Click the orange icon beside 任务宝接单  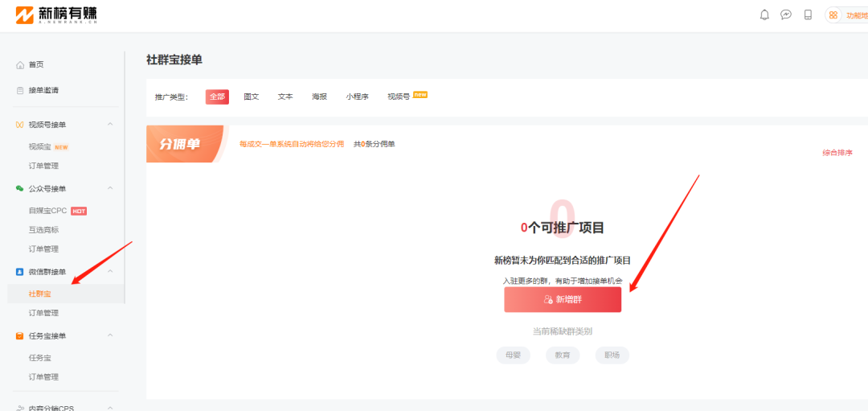(x=20, y=335)
